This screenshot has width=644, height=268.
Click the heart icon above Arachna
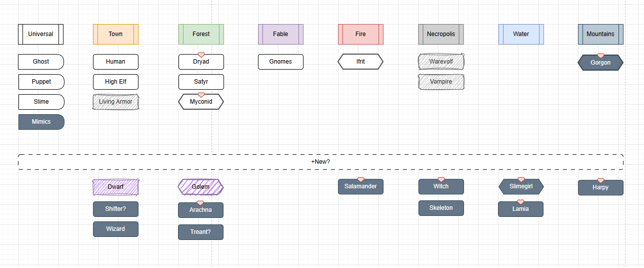[x=200, y=203]
